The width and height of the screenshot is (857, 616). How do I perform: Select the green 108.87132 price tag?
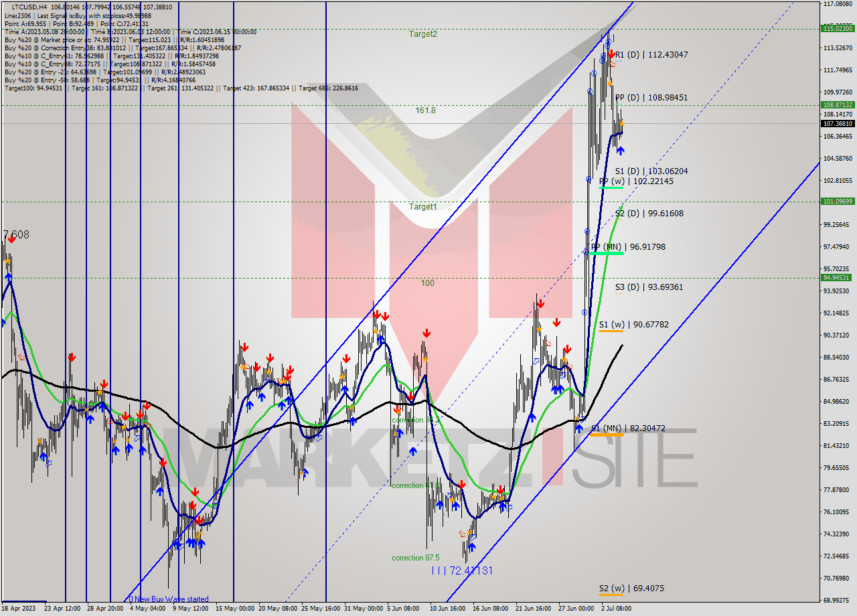point(838,105)
